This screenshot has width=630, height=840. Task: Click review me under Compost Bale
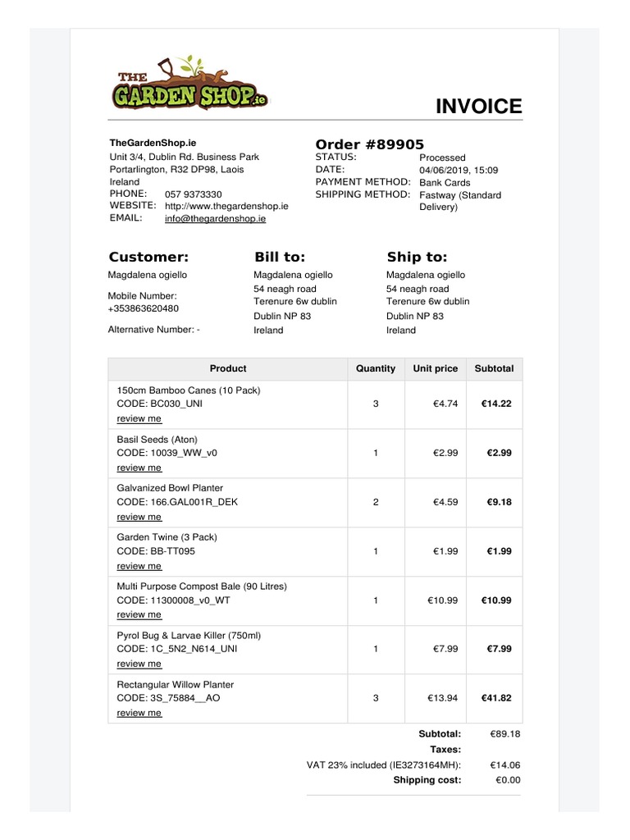point(139,614)
